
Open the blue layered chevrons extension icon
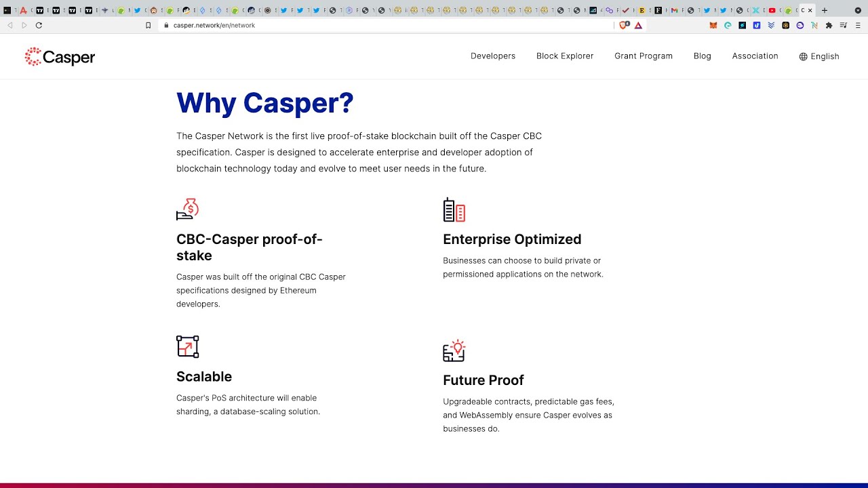771,25
